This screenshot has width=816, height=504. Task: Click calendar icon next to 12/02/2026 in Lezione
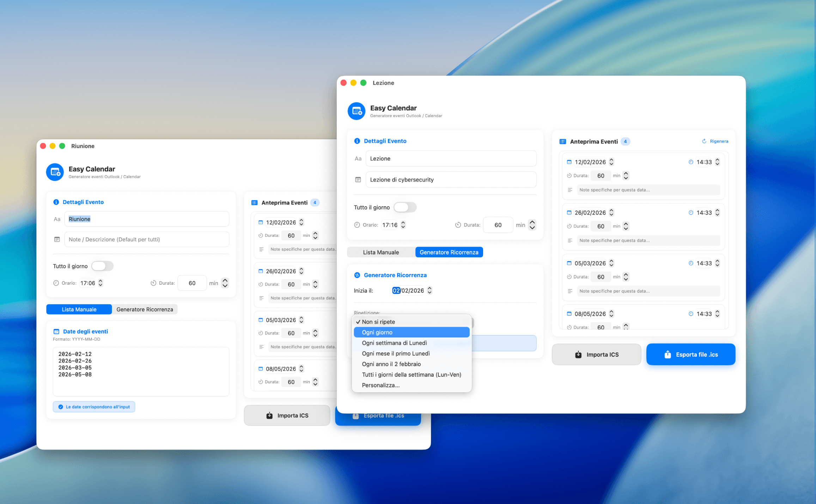click(569, 162)
